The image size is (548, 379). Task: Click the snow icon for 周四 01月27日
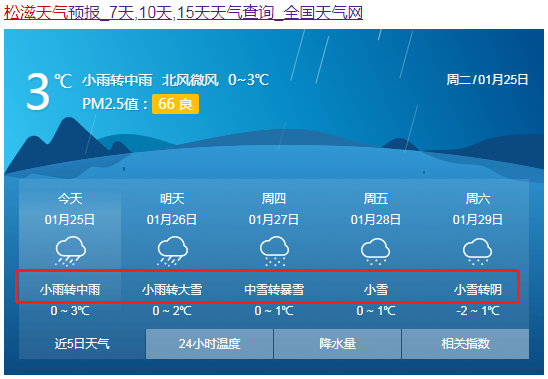tap(274, 251)
